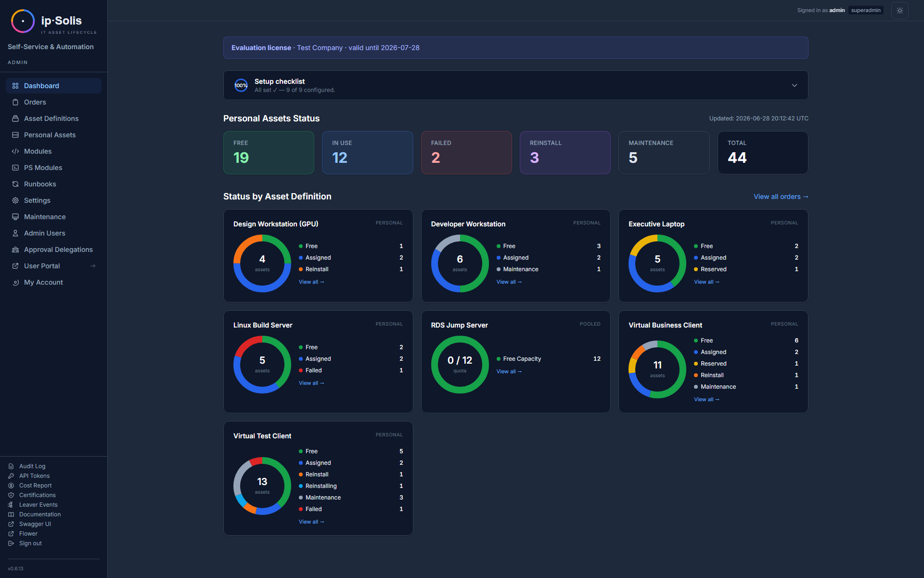Image resolution: width=924 pixels, height=578 pixels.
Task: Click the Reserved row in Executive Laptop card
Action: [746, 269]
